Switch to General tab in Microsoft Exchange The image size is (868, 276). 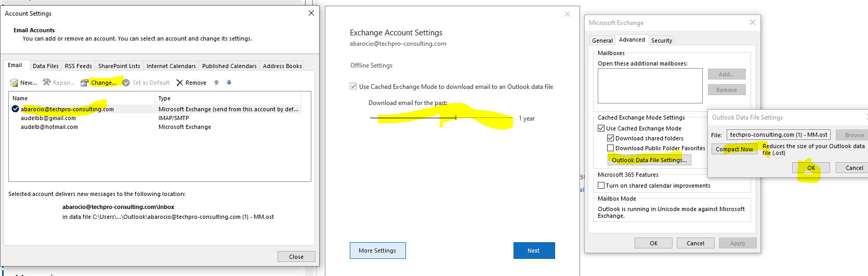coord(602,41)
